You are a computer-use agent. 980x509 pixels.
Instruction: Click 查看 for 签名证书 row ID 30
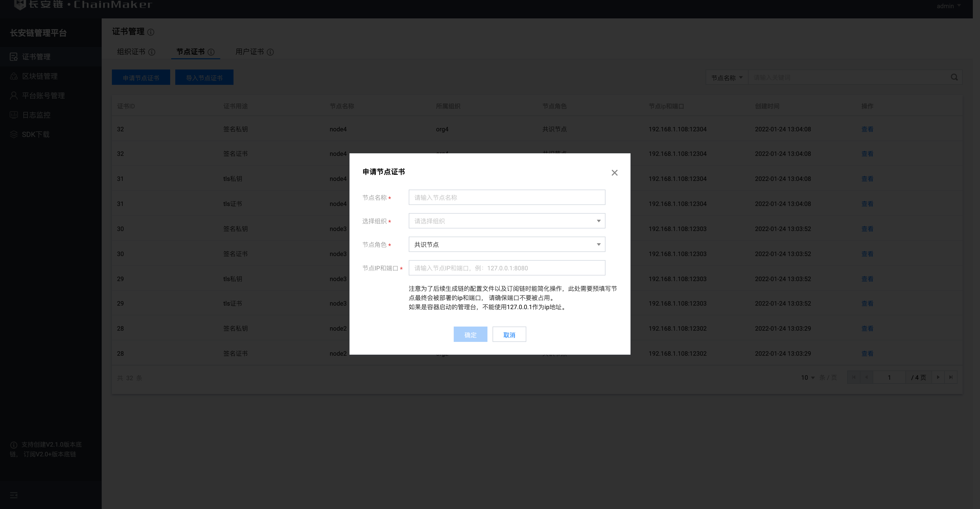coord(867,254)
